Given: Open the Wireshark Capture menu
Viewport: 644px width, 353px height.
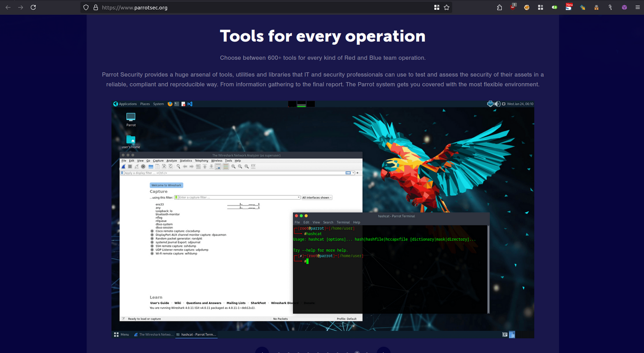Looking at the screenshot, I should pos(158,160).
